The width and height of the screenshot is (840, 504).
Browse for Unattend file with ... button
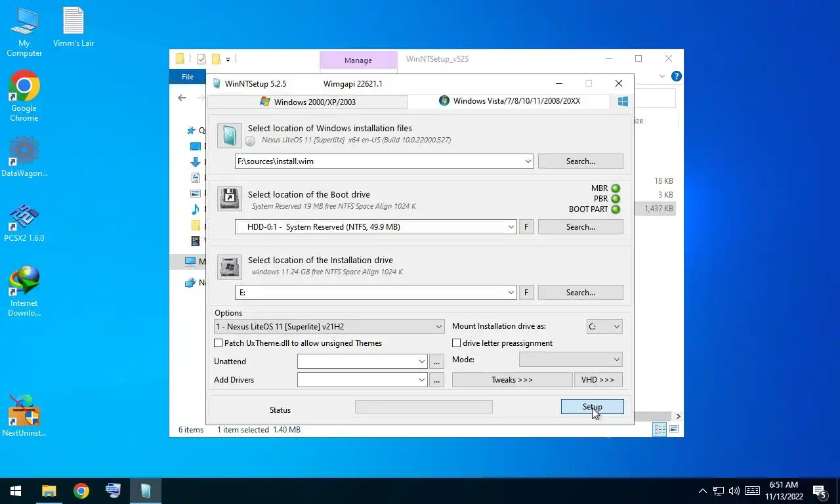click(437, 362)
